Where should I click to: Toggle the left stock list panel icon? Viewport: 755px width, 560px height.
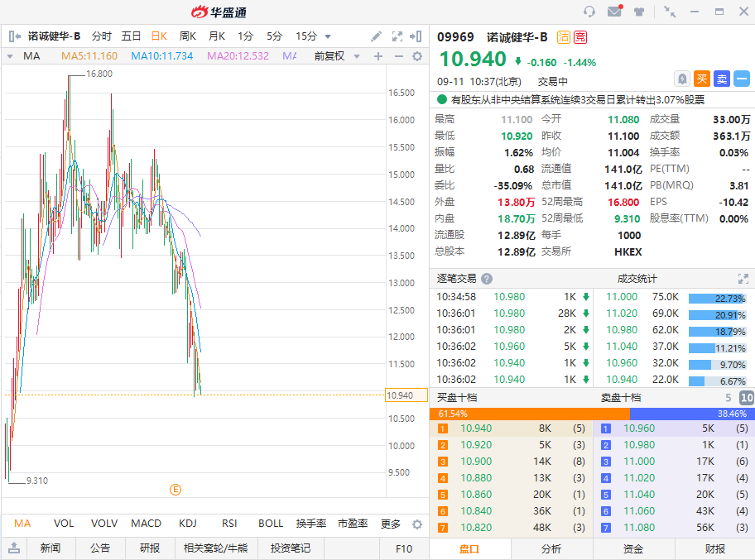(x=14, y=36)
